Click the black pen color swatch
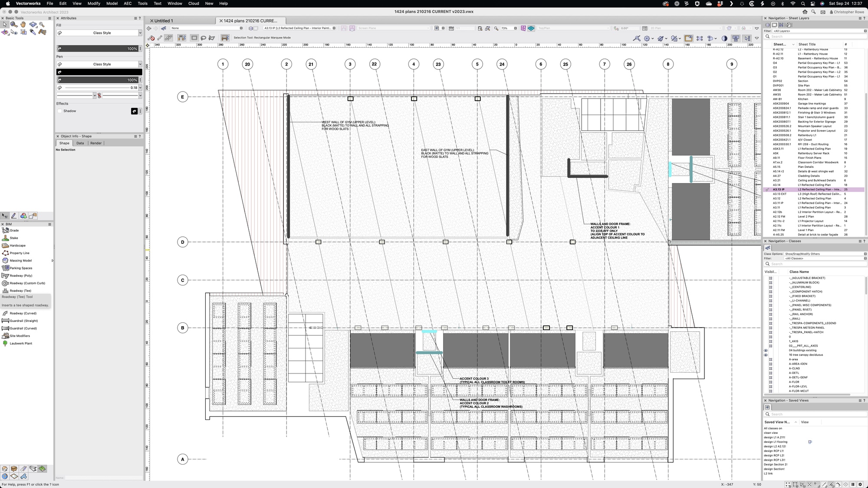This screenshot has height=488, width=868. [x=99, y=72]
